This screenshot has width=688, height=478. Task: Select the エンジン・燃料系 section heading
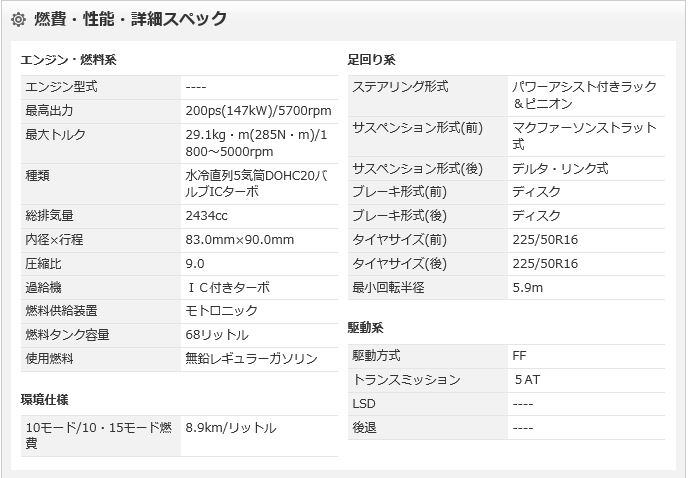point(68,60)
